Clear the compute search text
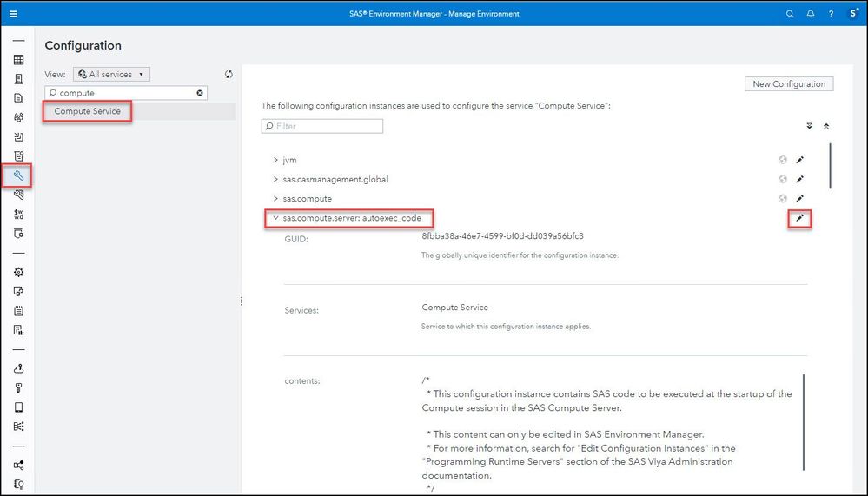 pyautogui.click(x=200, y=93)
